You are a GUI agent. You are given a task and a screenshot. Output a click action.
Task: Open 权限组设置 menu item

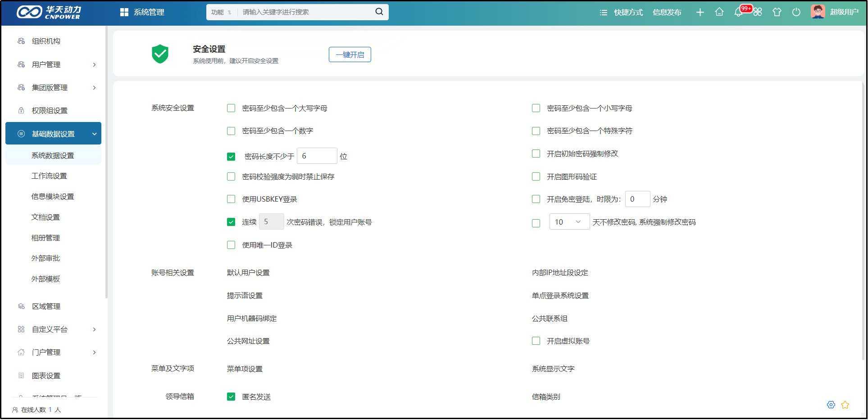50,110
